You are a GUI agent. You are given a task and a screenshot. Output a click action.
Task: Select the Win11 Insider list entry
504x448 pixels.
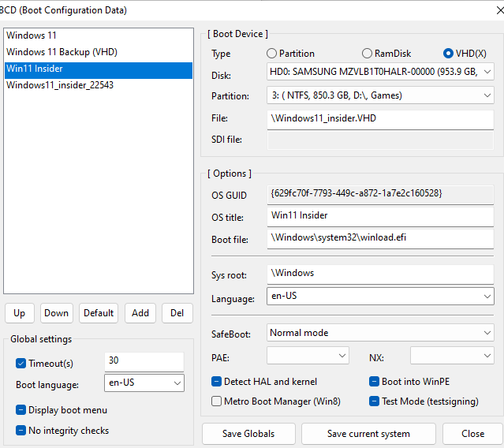point(99,69)
